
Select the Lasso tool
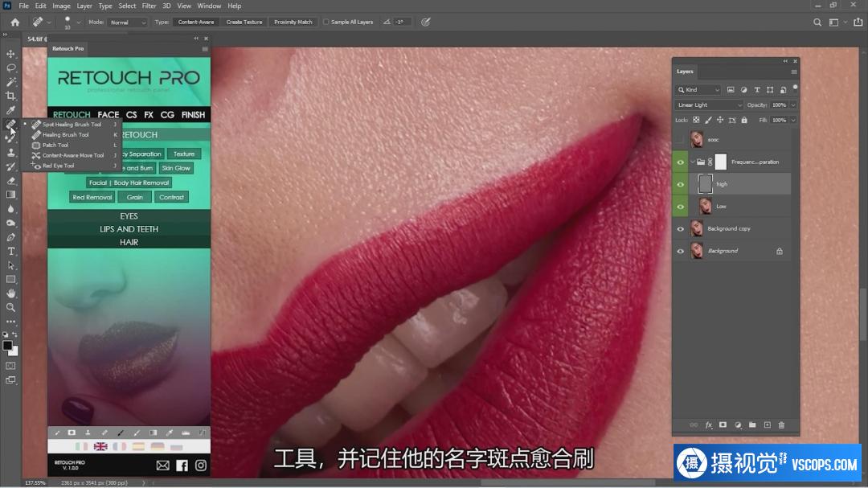(10, 68)
